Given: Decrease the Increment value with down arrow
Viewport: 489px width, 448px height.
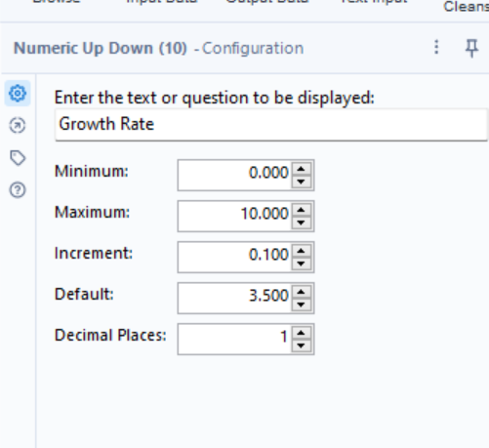Looking at the screenshot, I should (302, 264).
